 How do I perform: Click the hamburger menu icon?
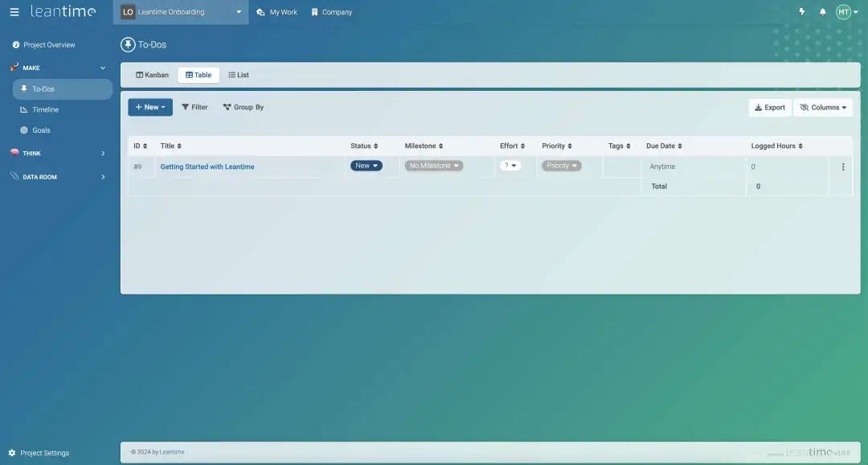pyautogui.click(x=14, y=12)
